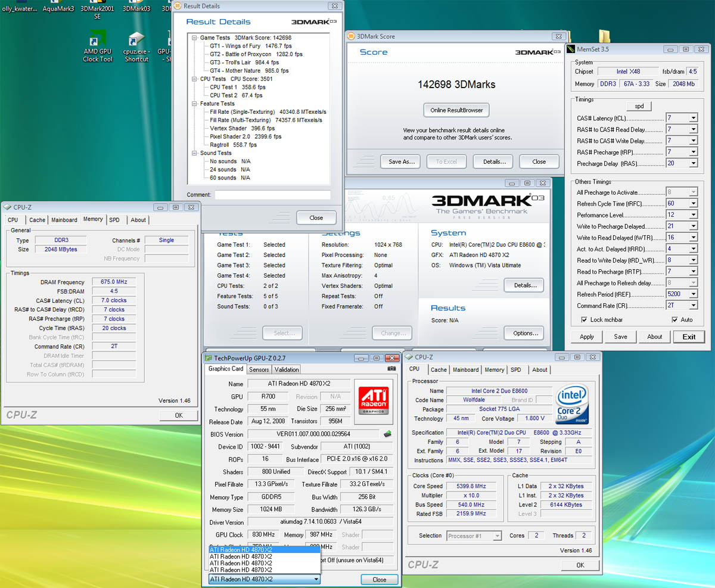Open the RAS# Precharge (tRP) dropdown in MemSet
Screen dimensions: 715x588
pyautogui.click(x=693, y=153)
